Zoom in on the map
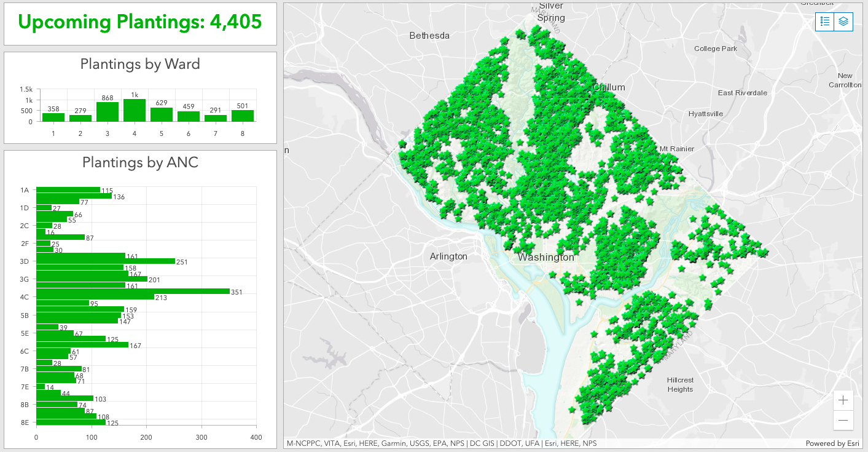Image resolution: width=868 pixels, height=452 pixels. tap(843, 400)
